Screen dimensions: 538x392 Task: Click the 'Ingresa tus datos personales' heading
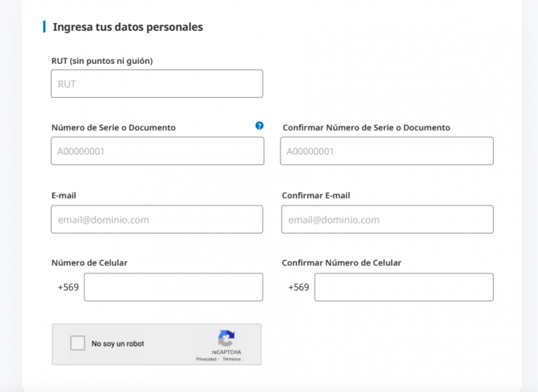(127, 27)
